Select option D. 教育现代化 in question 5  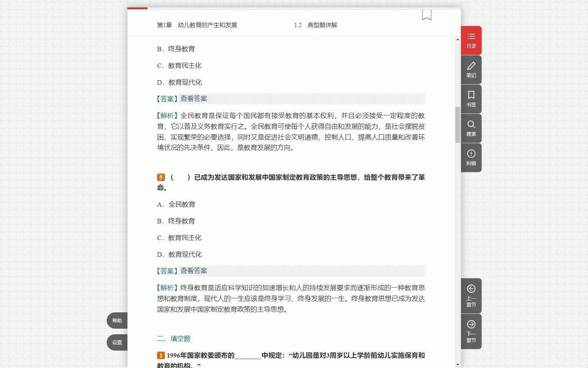point(179,254)
